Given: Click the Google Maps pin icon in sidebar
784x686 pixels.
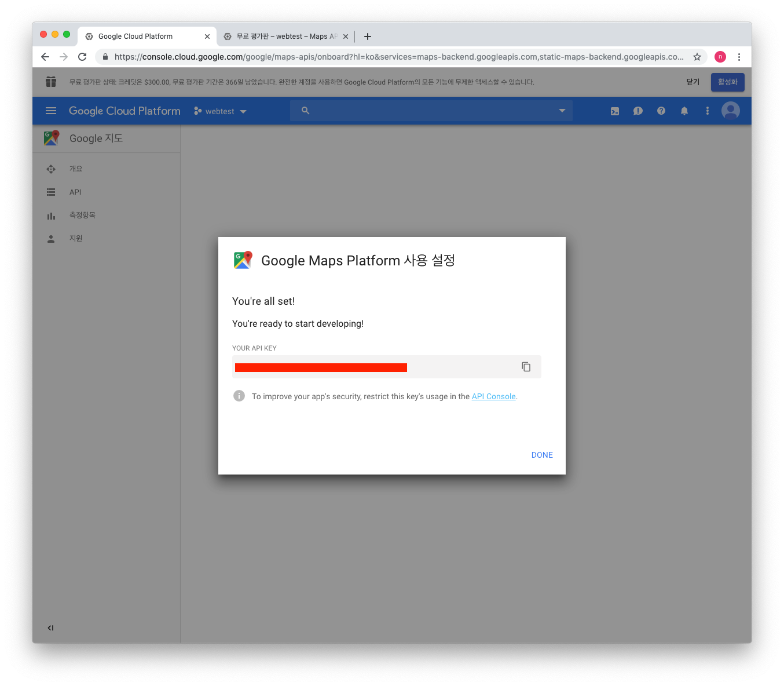Looking at the screenshot, I should tap(52, 138).
